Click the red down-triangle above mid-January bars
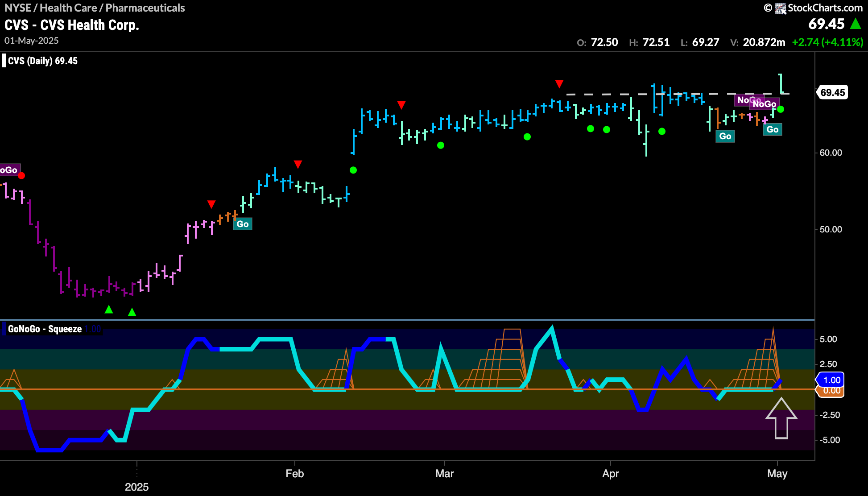868x496 pixels. (x=211, y=204)
